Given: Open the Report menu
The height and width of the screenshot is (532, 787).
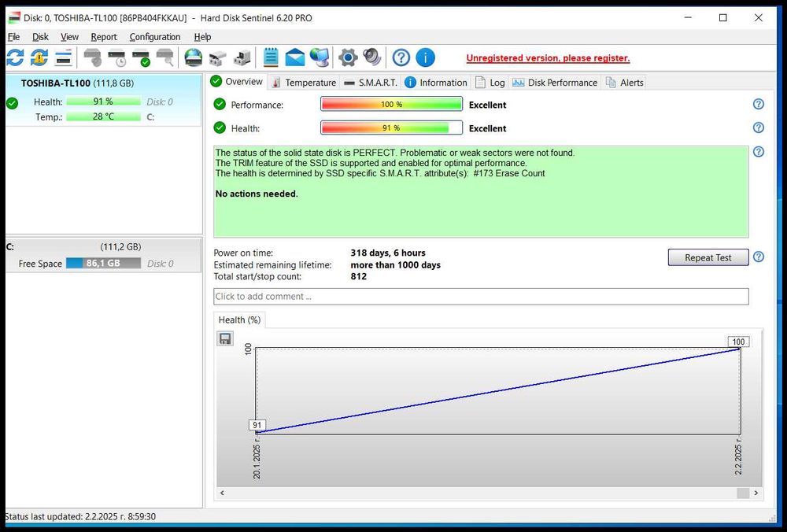Looking at the screenshot, I should [104, 37].
